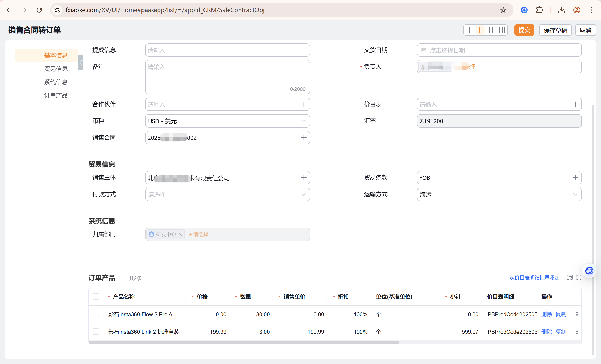The width and height of the screenshot is (601, 364).
Task: Click plus icon in 贸易条款 field
Action: click(x=575, y=178)
